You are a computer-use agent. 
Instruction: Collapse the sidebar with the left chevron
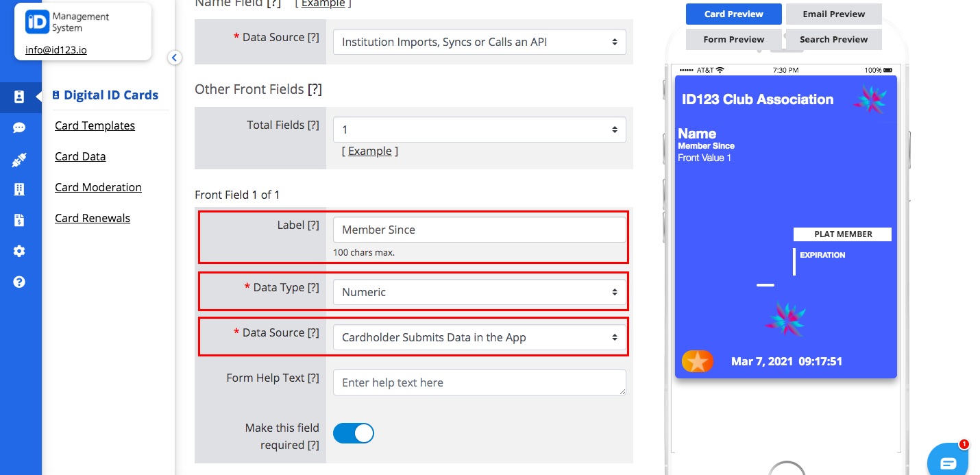pos(175,58)
